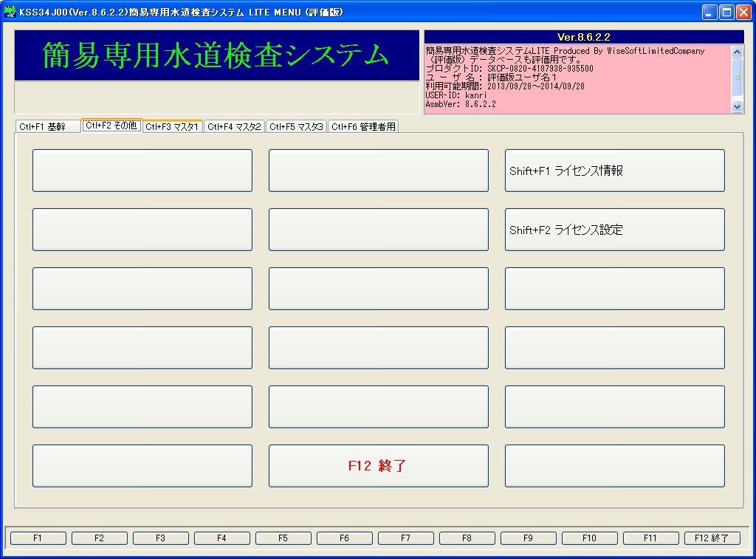Open Shift+F1 ライセンス情報
This screenshot has width=756, height=559.
[x=615, y=171]
